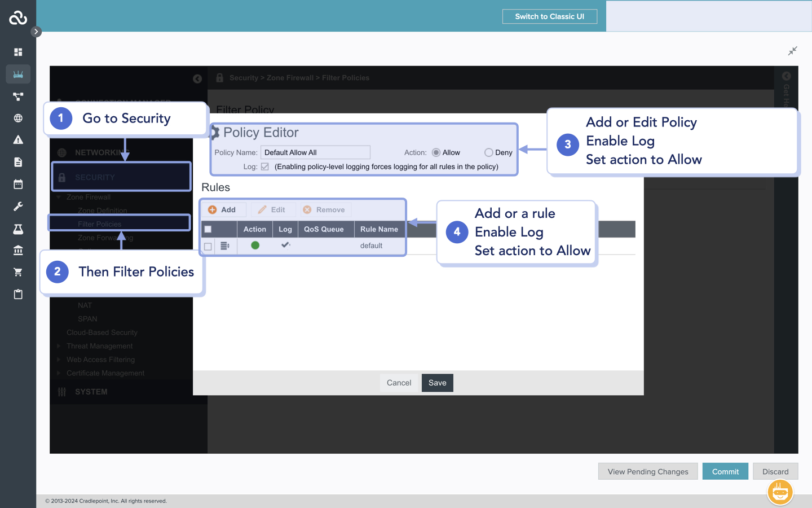
Task: Click inside the Policy Name field
Action: click(x=315, y=152)
